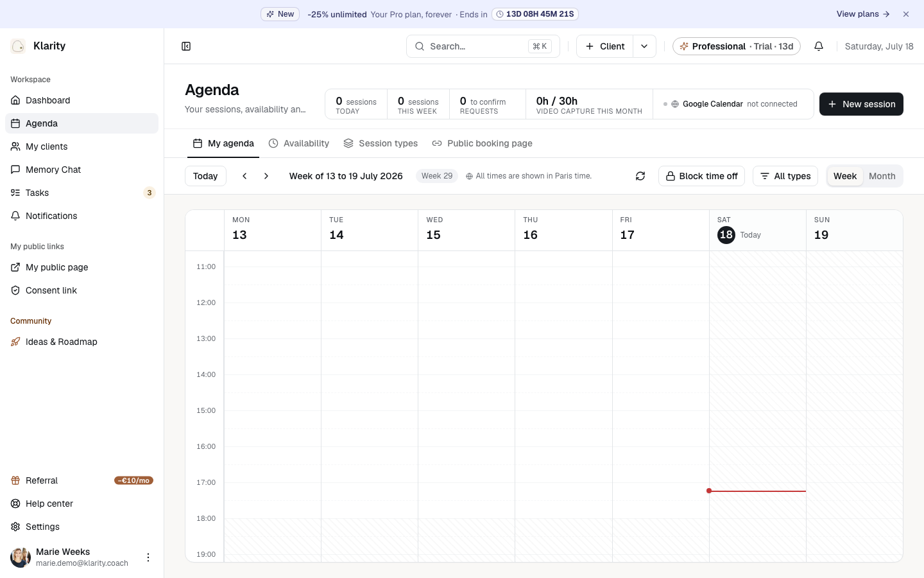Open the Professional Trial plan selector

tap(737, 46)
